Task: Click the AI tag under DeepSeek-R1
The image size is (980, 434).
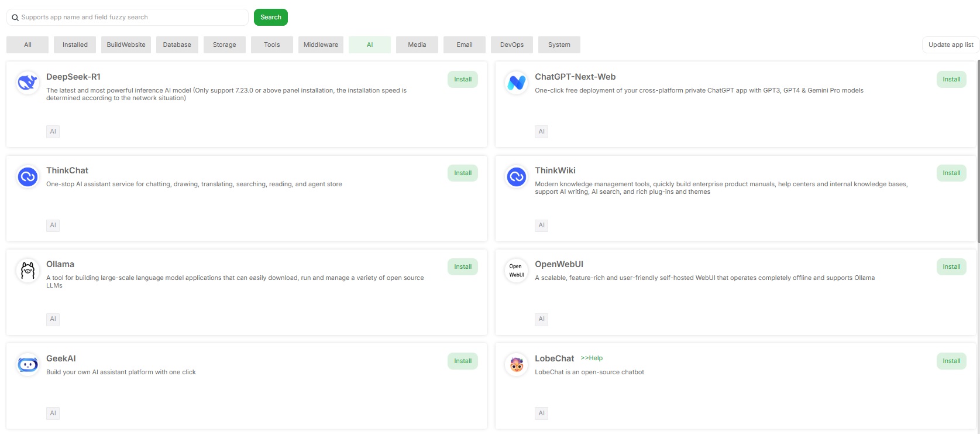Action: click(53, 131)
